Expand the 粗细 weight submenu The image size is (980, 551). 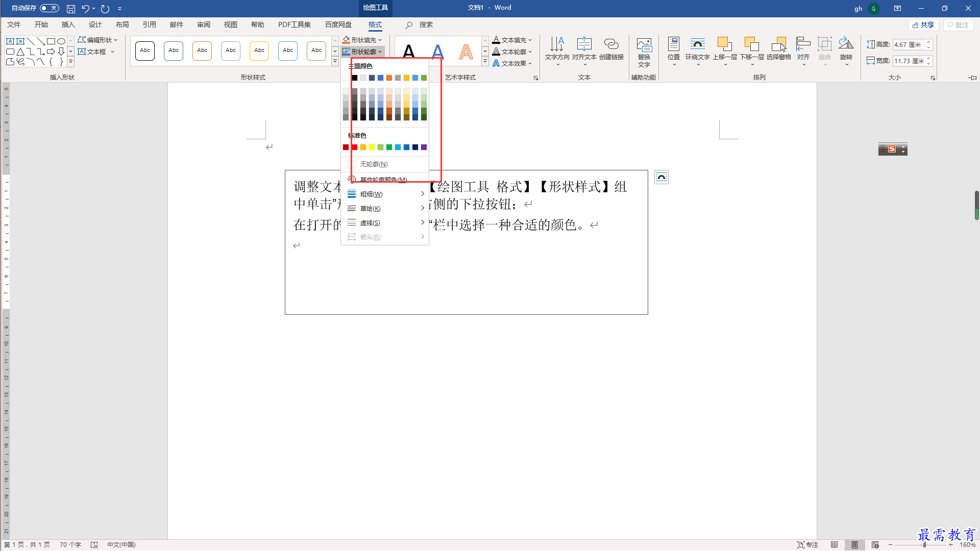point(385,194)
